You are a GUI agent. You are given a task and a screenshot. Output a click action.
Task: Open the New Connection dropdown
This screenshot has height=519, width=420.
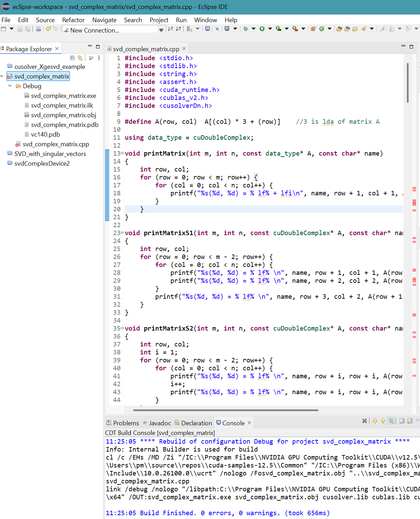(161, 30)
